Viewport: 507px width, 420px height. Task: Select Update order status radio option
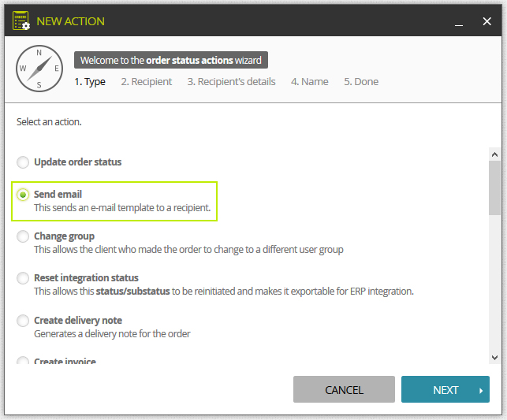(x=23, y=162)
